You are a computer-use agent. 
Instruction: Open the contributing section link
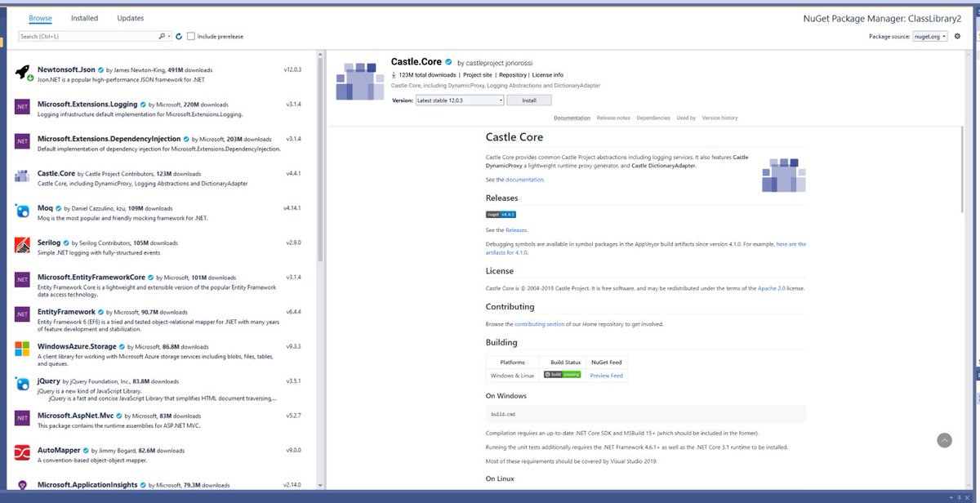pyautogui.click(x=539, y=324)
